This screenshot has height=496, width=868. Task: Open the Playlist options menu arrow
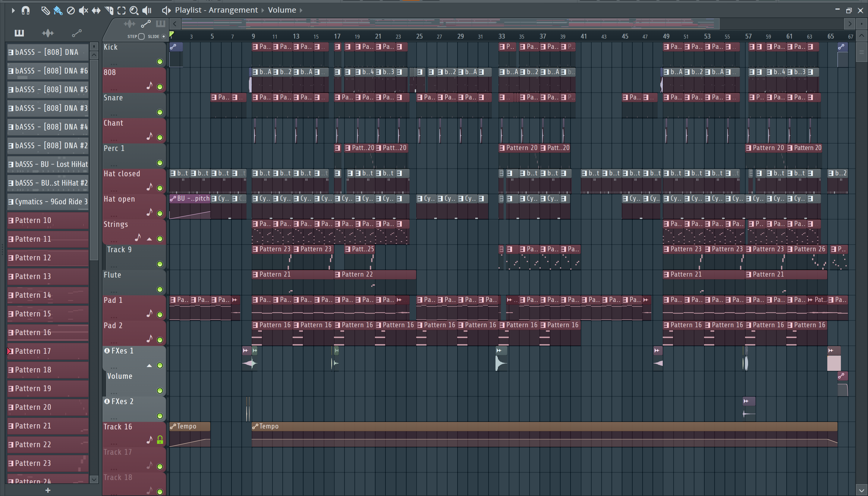tap(13, 10)
